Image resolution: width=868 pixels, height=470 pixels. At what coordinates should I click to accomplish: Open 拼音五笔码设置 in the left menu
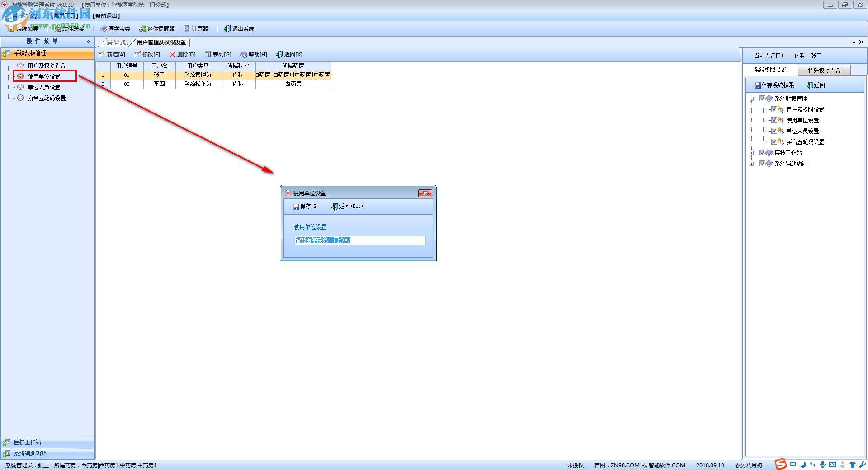pyautogui.click(x=47, y=98)
